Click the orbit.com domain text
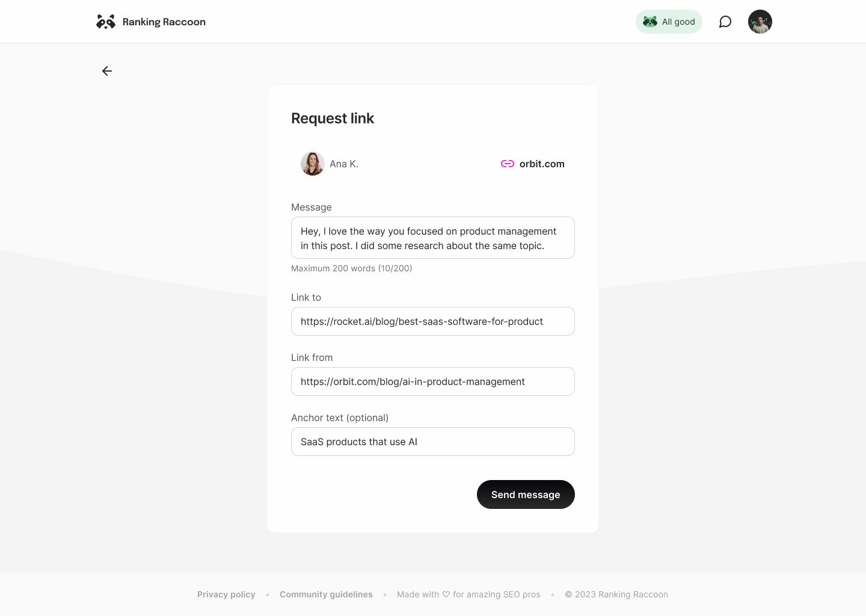The image size is (866, 616). click(542, 164)
